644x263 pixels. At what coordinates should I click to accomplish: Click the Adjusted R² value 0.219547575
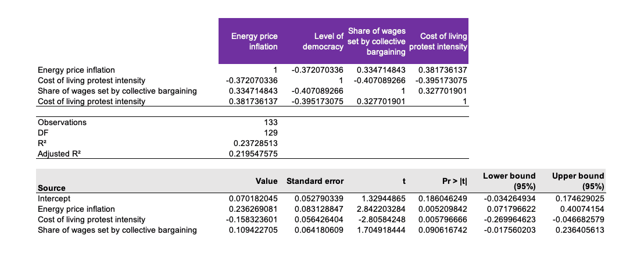tap(253, 155)
